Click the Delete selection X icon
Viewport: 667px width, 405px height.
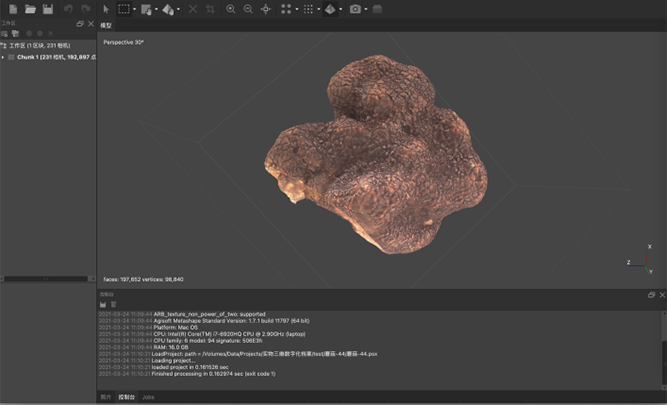coord(193,9)
